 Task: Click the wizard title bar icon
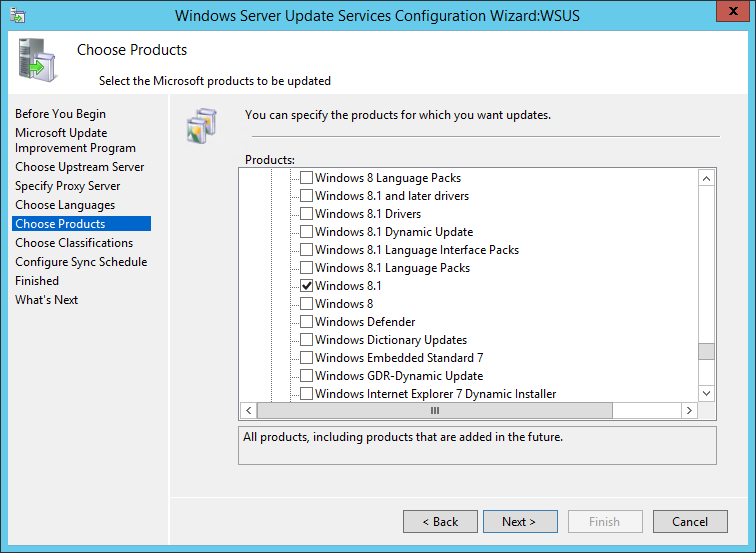tap(18, 15)
